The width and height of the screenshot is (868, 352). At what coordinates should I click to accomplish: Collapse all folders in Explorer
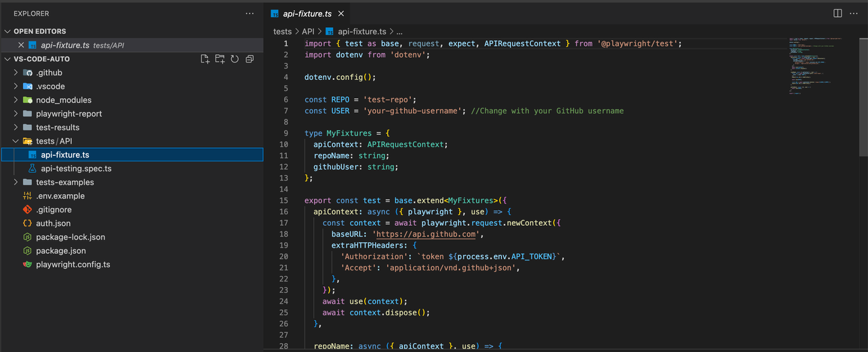coord(250,59)
